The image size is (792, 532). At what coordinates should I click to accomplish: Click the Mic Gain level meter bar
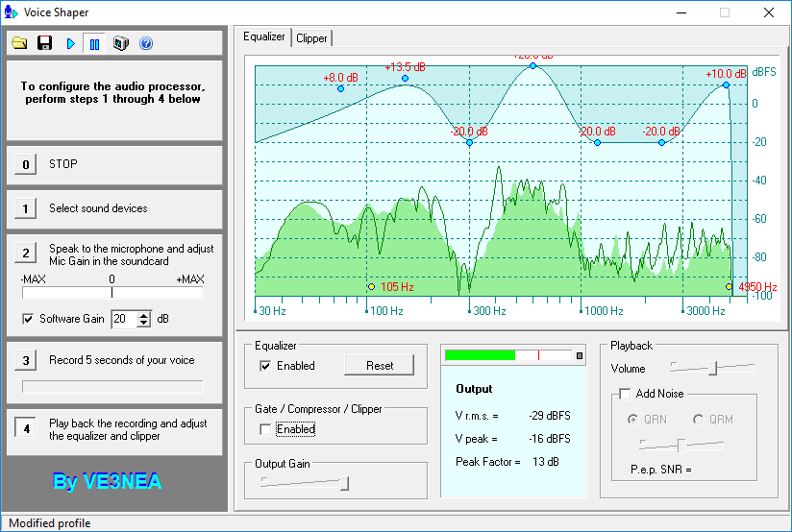pos(112,293)
